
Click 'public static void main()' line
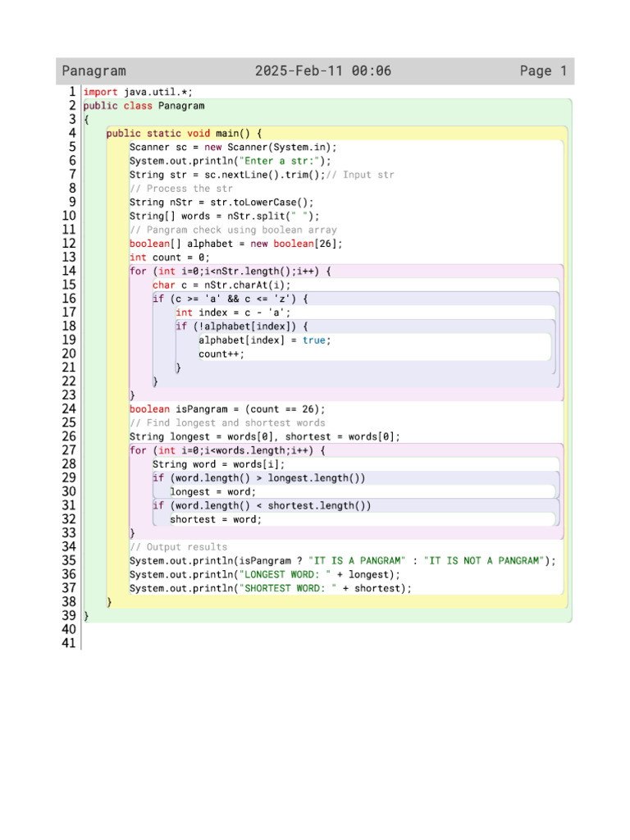(184, 134)
